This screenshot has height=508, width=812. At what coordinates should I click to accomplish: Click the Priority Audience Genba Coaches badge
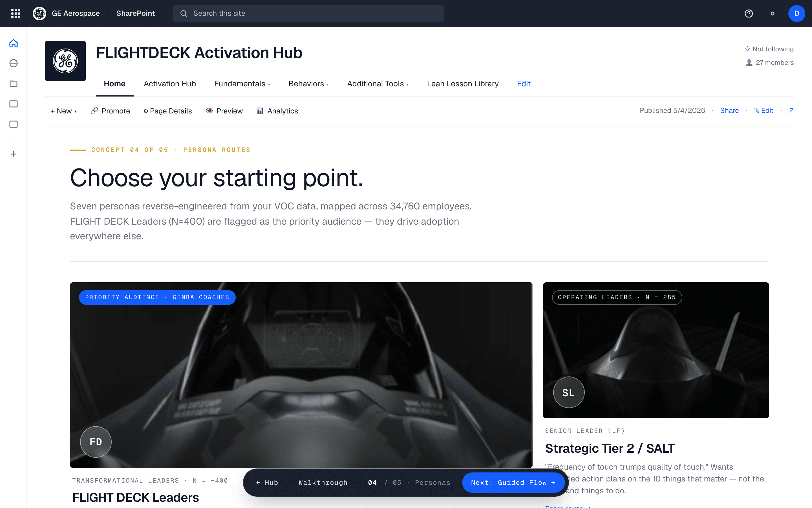[157, 297]
